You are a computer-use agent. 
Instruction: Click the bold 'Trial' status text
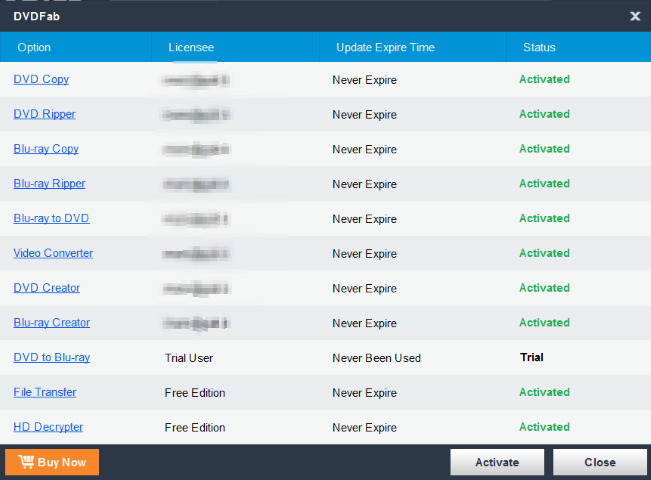pyautogui.click(x=532, y=358)
